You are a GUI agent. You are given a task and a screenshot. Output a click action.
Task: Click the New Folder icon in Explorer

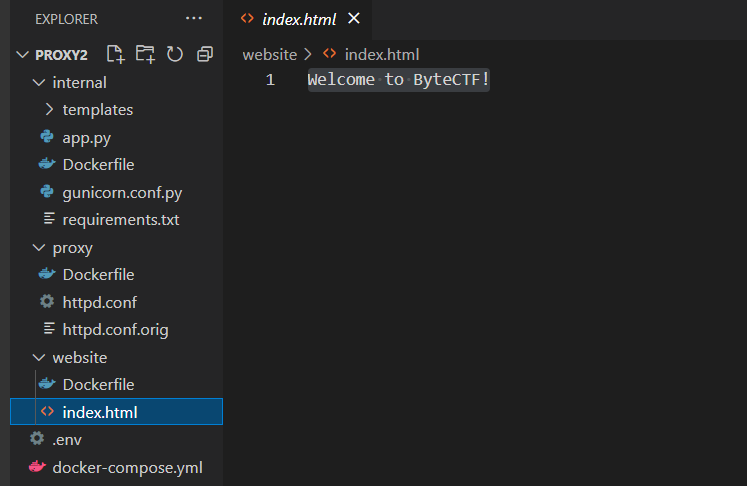[x=146, y=54]
